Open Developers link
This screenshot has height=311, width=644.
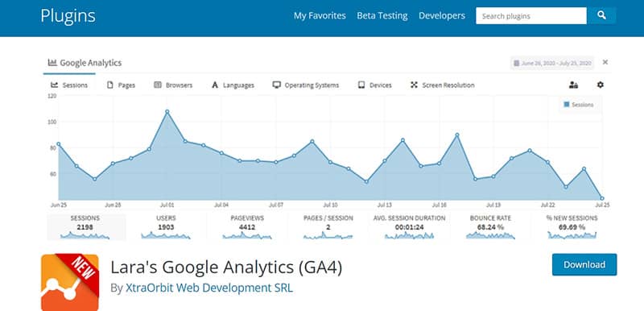coord(441,15)
